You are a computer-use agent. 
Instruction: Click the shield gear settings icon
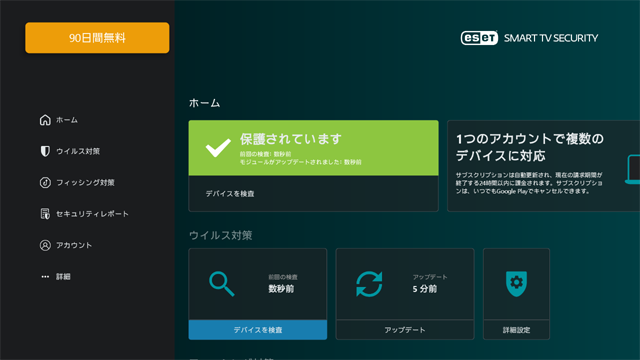[516, 284]
